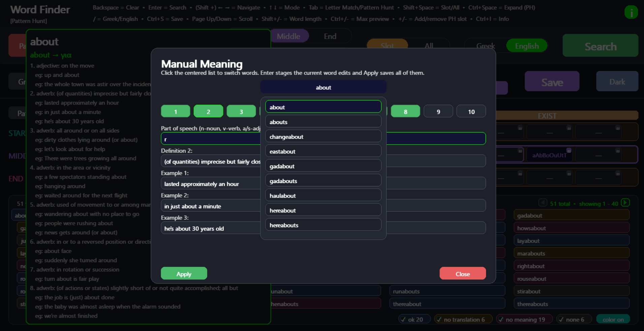Viewport: 644px width, 331px height.
Task: Switch to All mode
Action: [429, 46]
